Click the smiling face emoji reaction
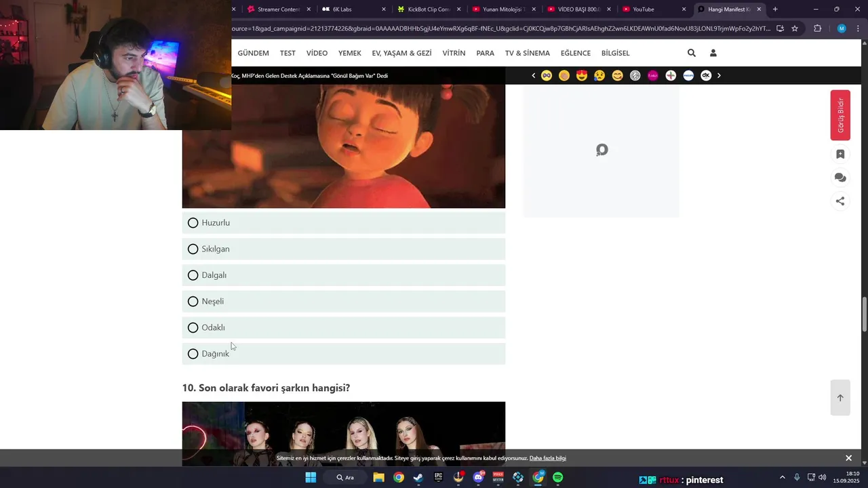The height and width of the screenshot is (488, 868). coord(617,75)
